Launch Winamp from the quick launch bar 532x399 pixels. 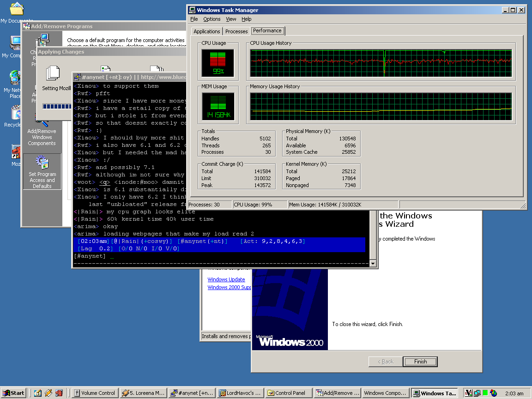tap(48, 393)
